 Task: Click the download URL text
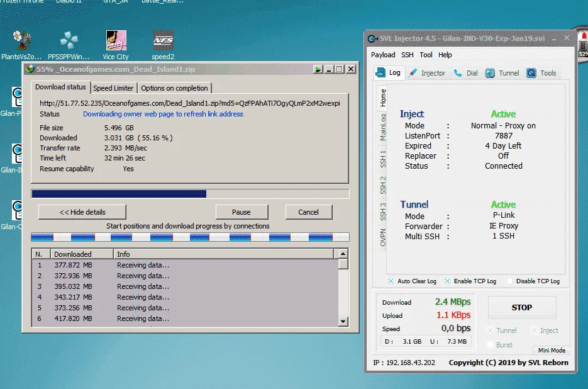point(190,103)
